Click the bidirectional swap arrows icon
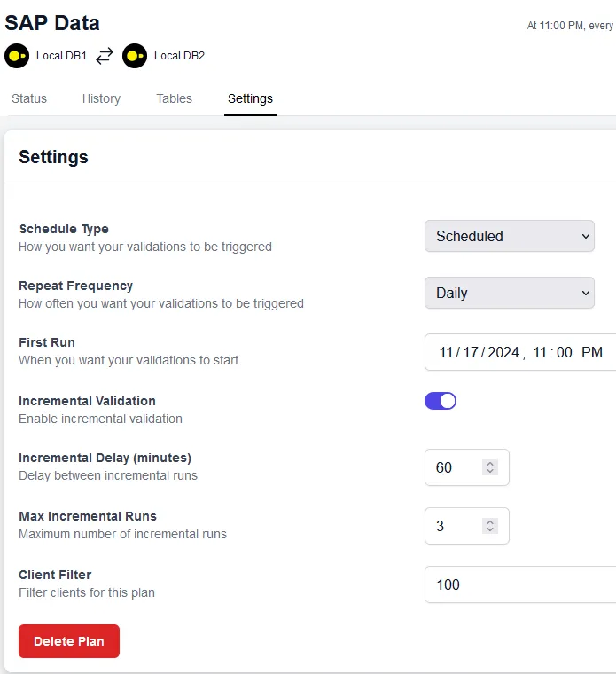616x674 pixels. (105, 56)
